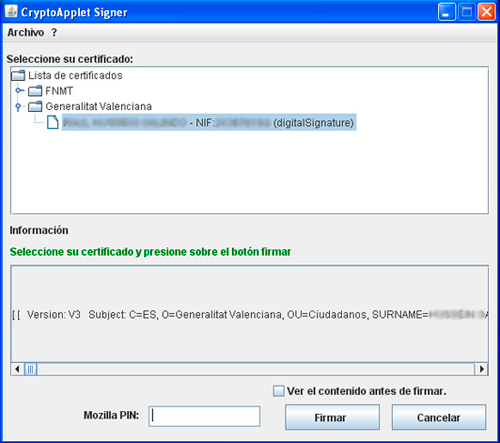Focus the Mozilla PIN input field
500x443 pixels.
(x=204, y=416)
